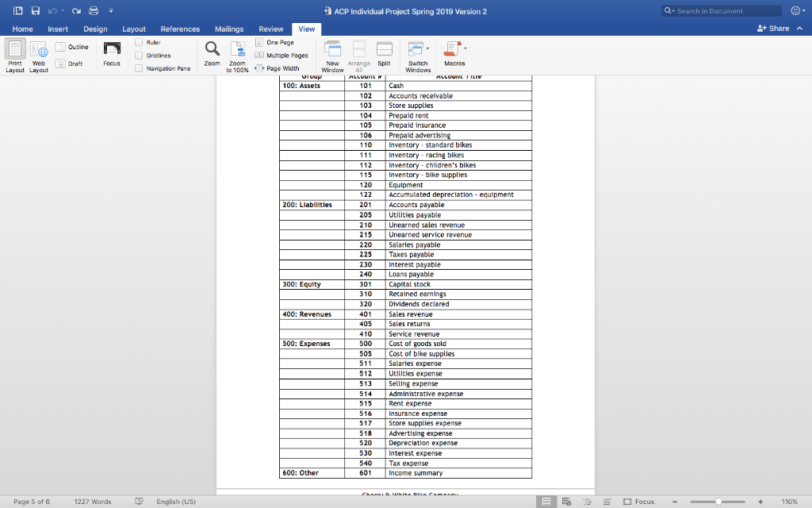Show One Page view
Screen dimensions: 812x508
click(x=274, y=43)
